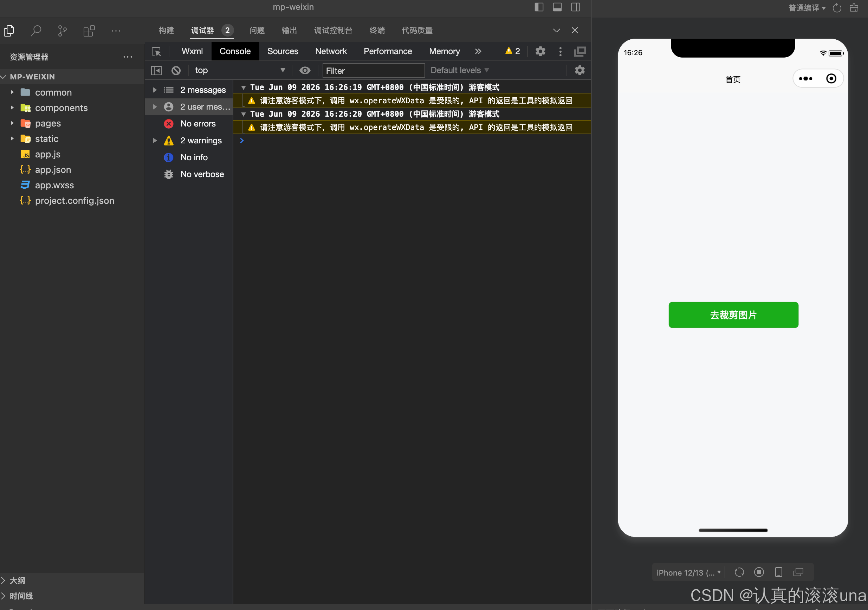This screenshot has height=610, width=868.
Task: Toggle primary sidebar layout icon in title bar
Action: (539, 7)
